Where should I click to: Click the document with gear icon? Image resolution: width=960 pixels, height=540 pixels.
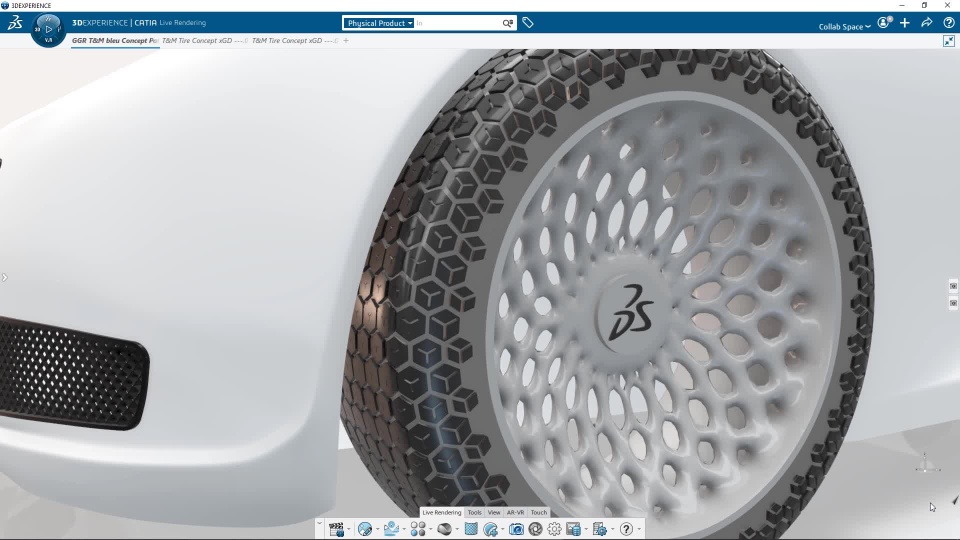(600, 529)
